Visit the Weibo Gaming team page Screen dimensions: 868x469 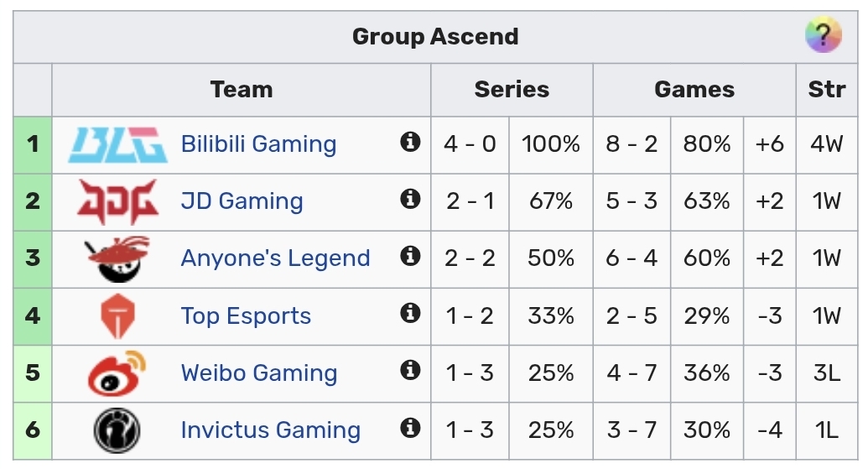[258, 373]
